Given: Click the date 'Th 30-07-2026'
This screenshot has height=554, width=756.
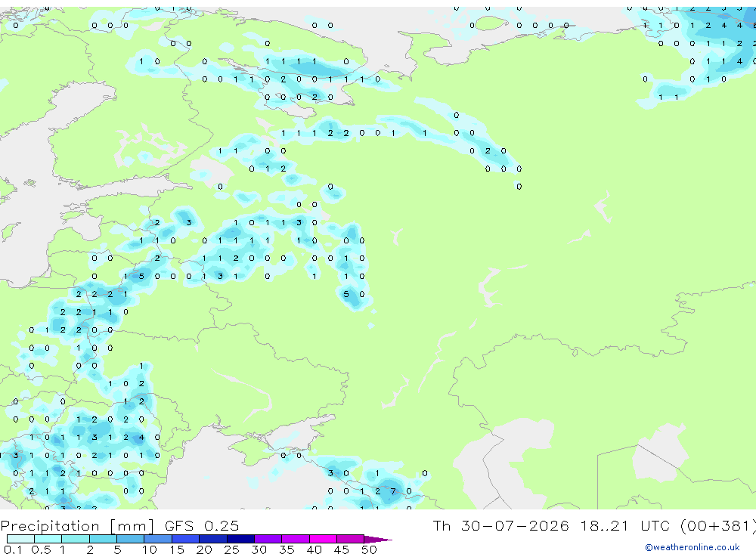Looking at the screenshot, I should click(500, 525).
